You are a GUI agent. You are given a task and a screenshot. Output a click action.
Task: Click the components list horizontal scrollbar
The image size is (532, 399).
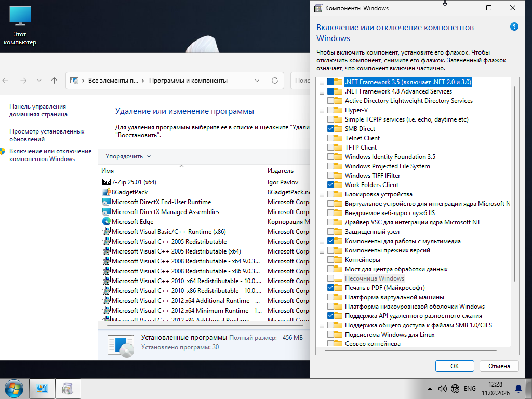coord(410,351)
